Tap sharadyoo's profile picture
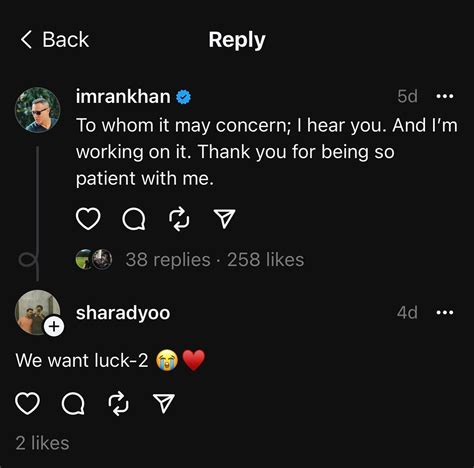This screenshot has height=468, width=474. pos(38,313)
